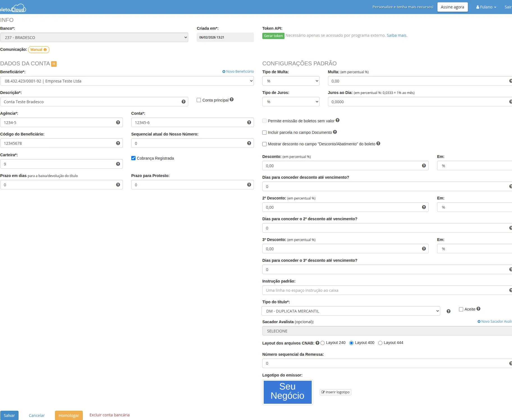This screenshot has height=420, width=512.
Task: Click the Salvar button
Action: 9,415
